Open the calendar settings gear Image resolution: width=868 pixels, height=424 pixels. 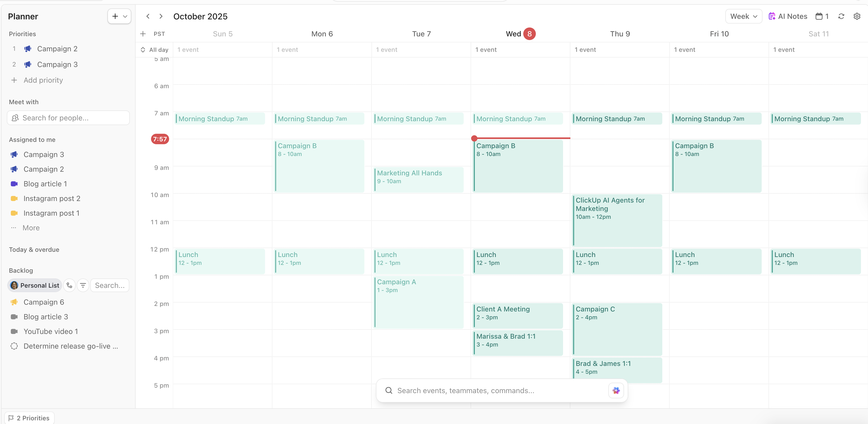click(858, 16)
